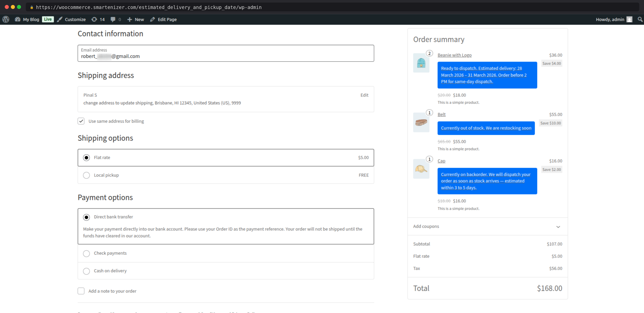Click the comments bubble icon
This screenshot has width=644, height=313.
113,19
